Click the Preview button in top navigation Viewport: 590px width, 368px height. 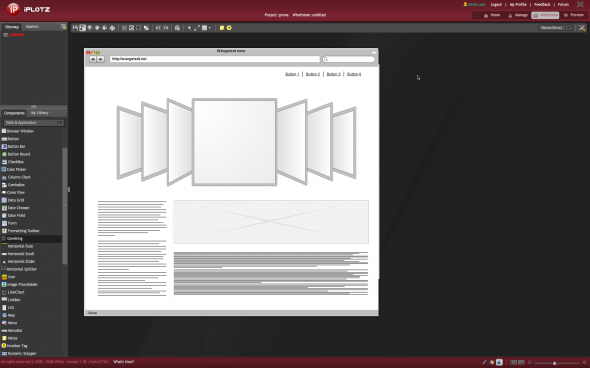574,15
